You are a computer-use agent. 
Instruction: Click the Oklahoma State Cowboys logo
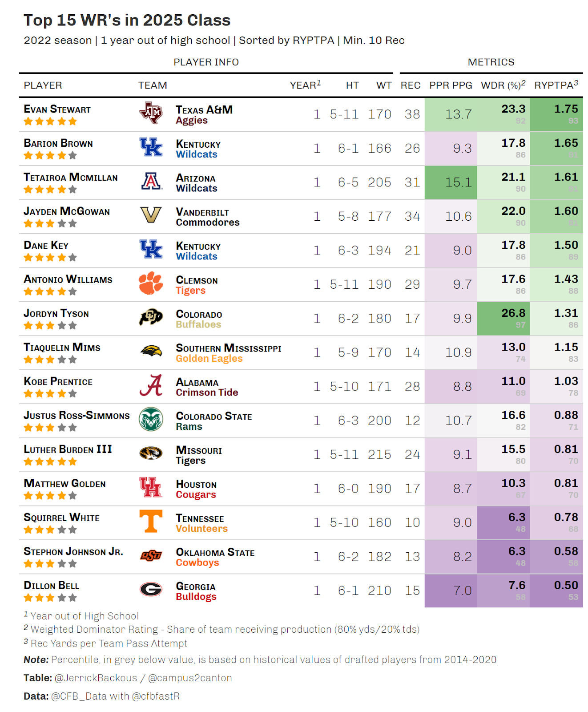point(151,556)
